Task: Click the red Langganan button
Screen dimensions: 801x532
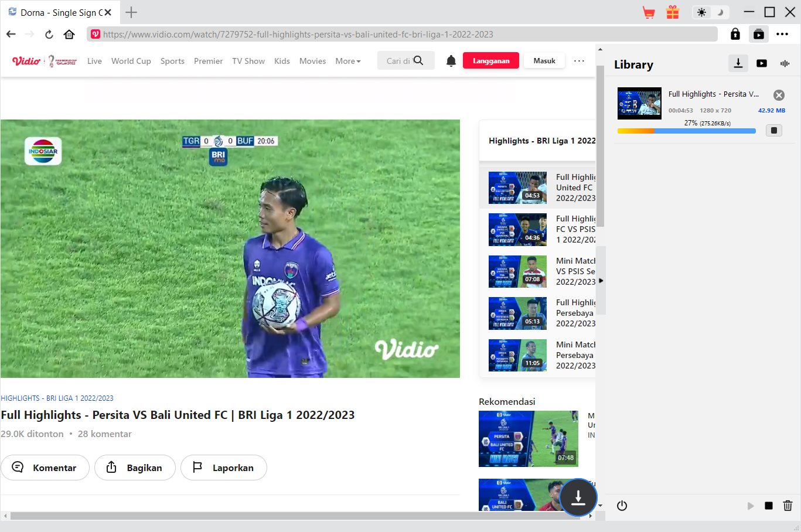Action: click(x=490, y=61)
